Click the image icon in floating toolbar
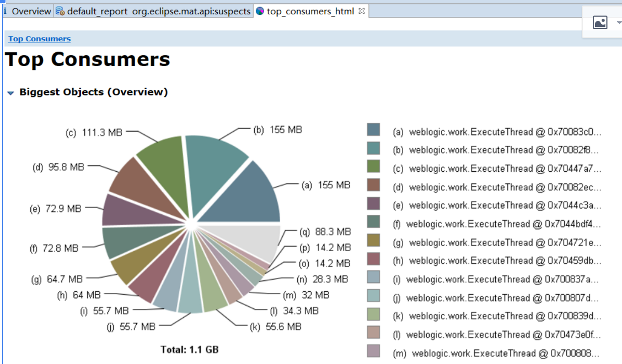The width and height of the screenshot is (622, 364). [600, 22]
